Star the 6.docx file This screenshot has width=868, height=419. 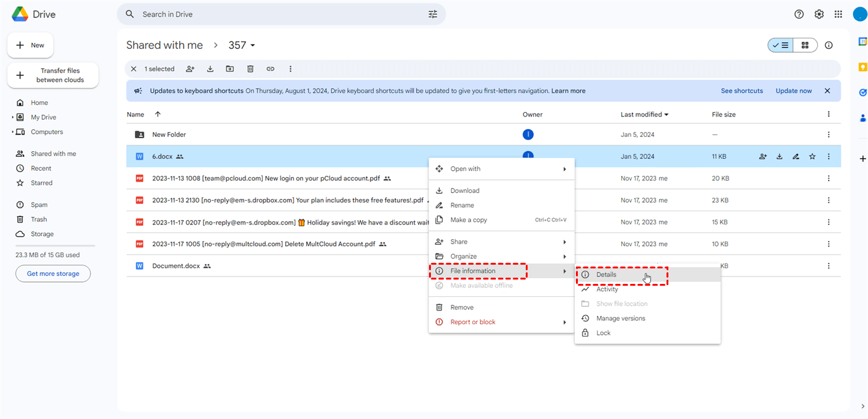pos(812,157)
